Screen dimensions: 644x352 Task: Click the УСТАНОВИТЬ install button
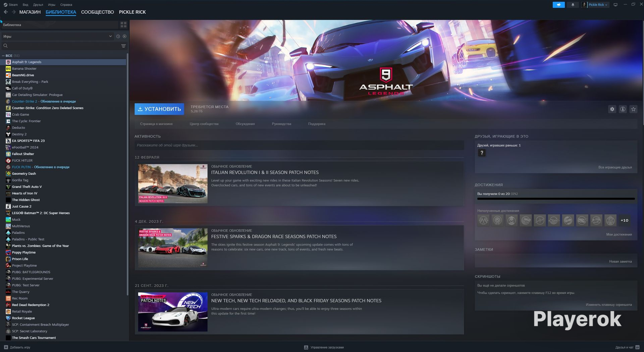pyautogui.click(x=159, y=109)
